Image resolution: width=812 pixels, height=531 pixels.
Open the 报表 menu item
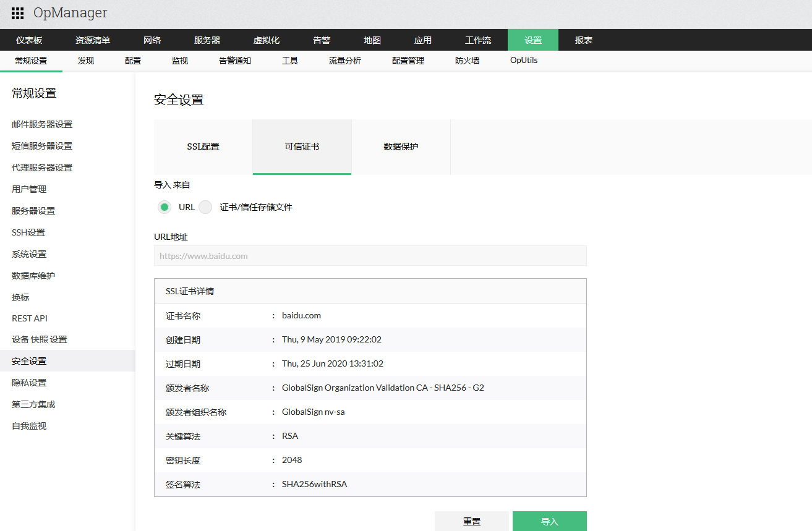point(582,40)
